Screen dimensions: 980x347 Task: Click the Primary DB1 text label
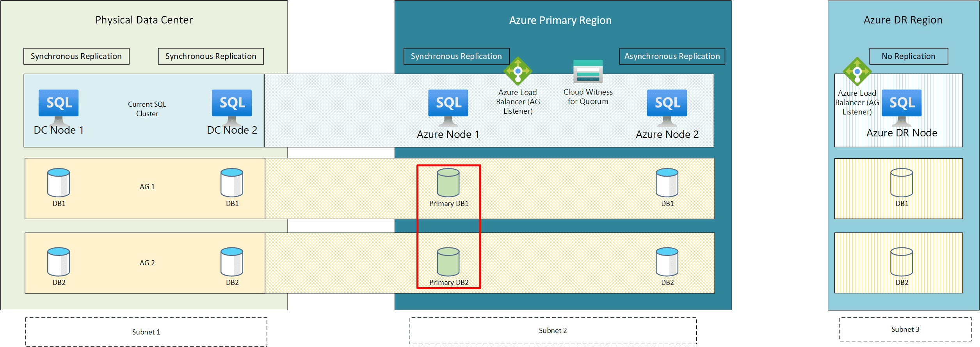(x=449, y=204)
